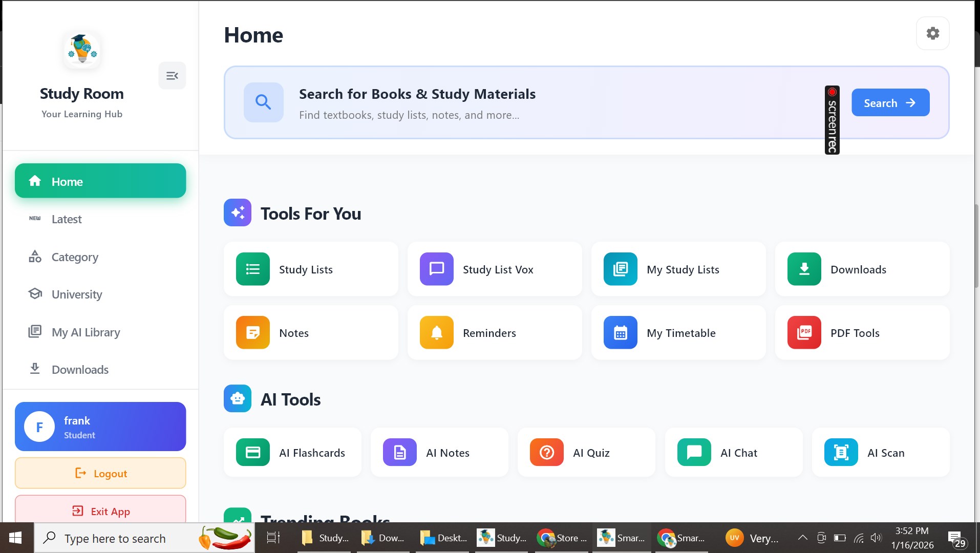Click the download arrow icon in sidebar
The height and width of the screenshot is (553, 980).
[35, 369]
